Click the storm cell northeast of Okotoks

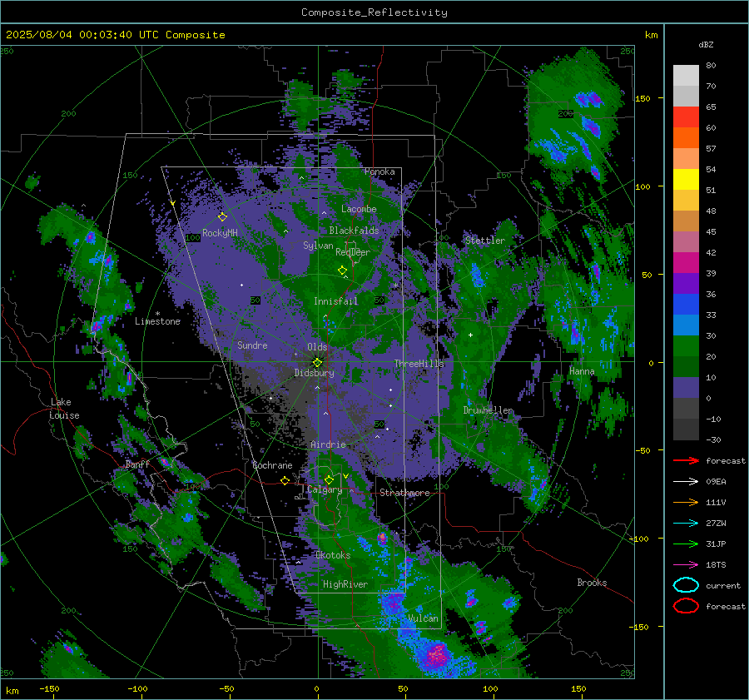click(x=382, y=538)
